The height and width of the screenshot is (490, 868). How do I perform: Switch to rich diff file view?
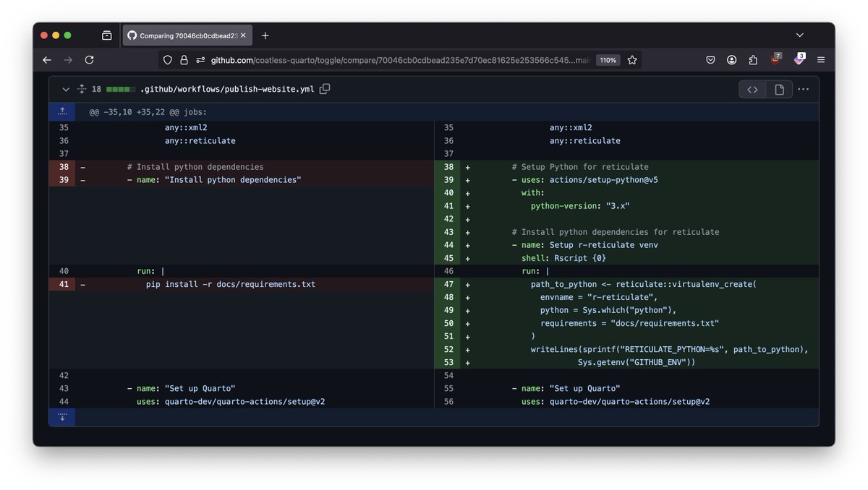point(779,90)
